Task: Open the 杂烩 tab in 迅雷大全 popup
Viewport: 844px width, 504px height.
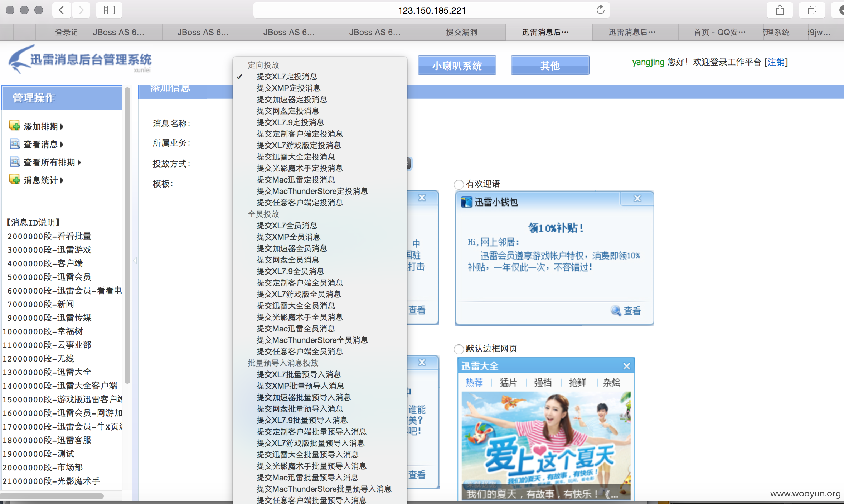Action: 611,382
